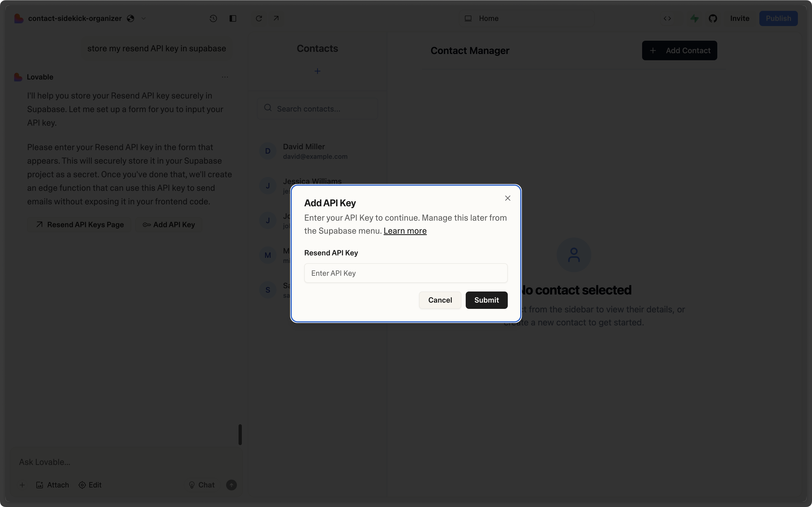Close the Add API Key dialog
Viewport: 812px width, 507px height.
click(x=507, y=198)
